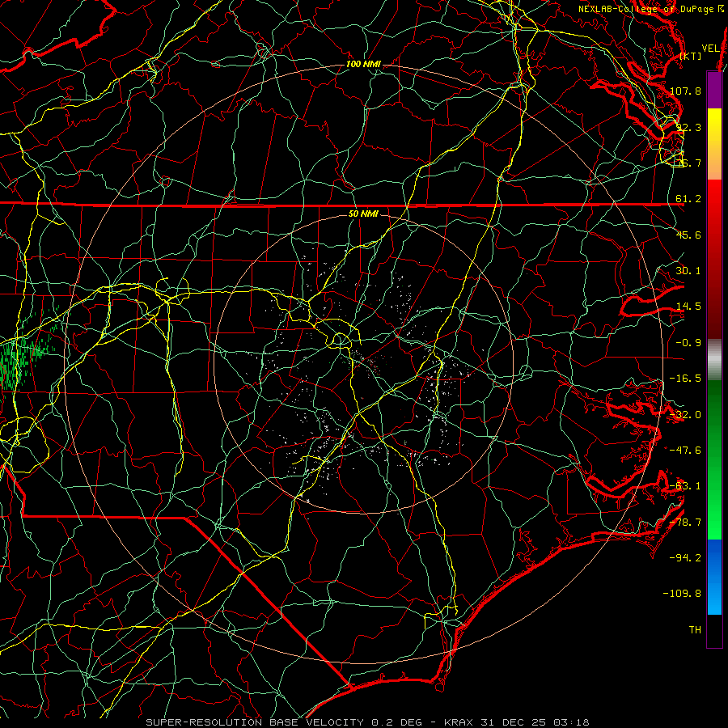Click the -94.2 legend value
Image resolution: width=728 pixels, height=728 pixels.
pyautogui.click(x=686, y=558)
